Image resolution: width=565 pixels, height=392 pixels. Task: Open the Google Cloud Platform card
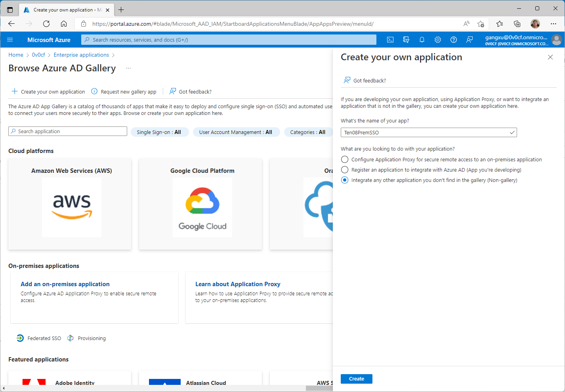(200, 204)
